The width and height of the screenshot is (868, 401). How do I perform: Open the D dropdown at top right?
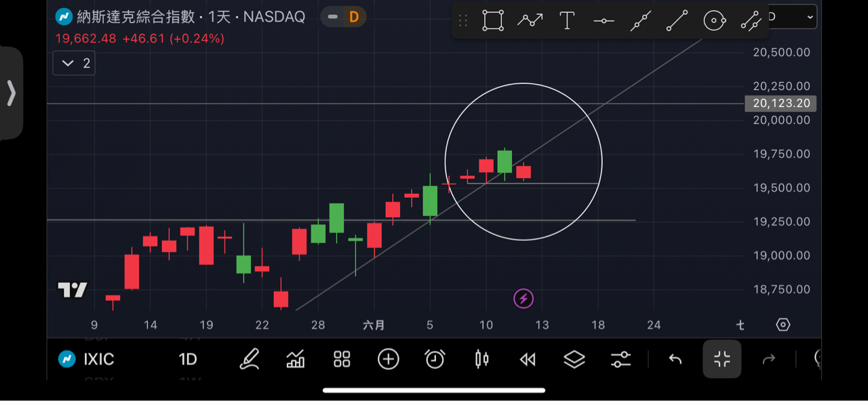[x=793, y=17]
